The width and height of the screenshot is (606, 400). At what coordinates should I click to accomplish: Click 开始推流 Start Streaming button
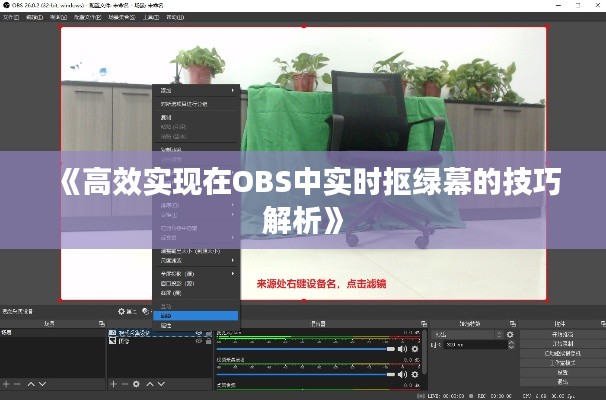pos(562,334)
